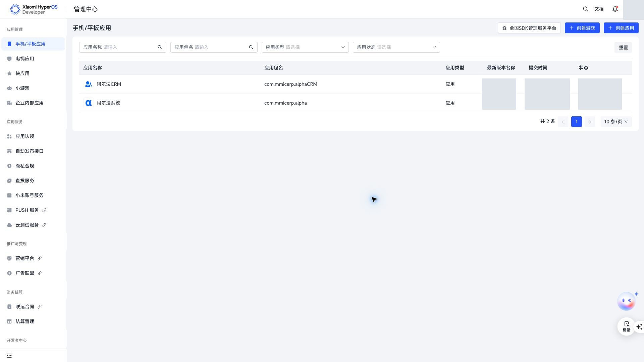
Task: Go to previous page arrow
Action: tap(563, 122)
